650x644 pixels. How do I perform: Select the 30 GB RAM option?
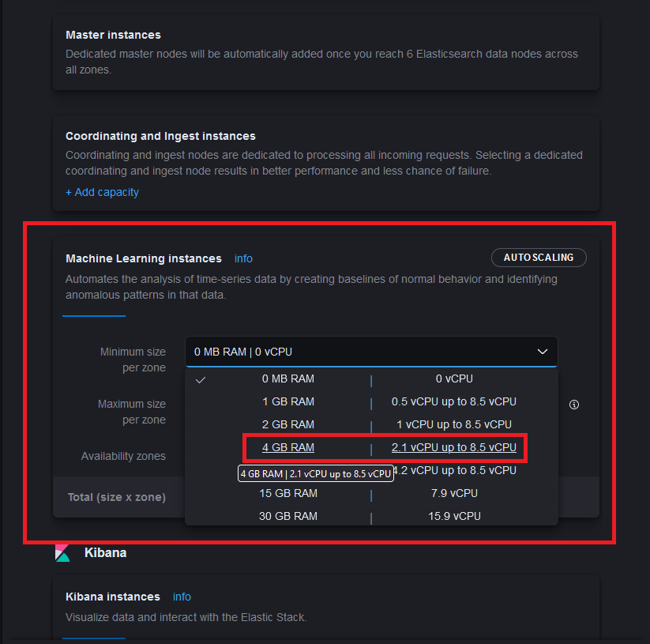[x=288, y=516]
